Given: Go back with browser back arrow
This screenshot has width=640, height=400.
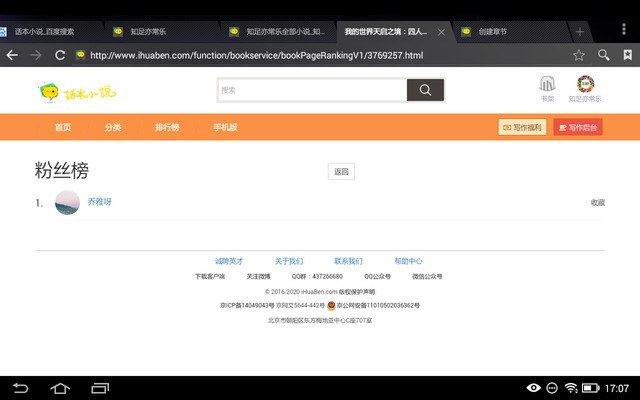Looking at the screenshot, I should [12, 55].
